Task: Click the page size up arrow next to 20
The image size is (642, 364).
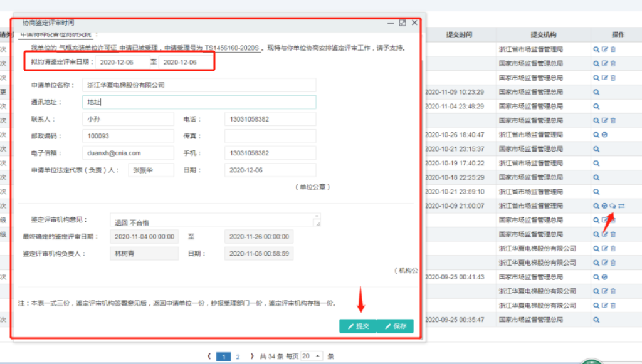Action: point(317,356)
